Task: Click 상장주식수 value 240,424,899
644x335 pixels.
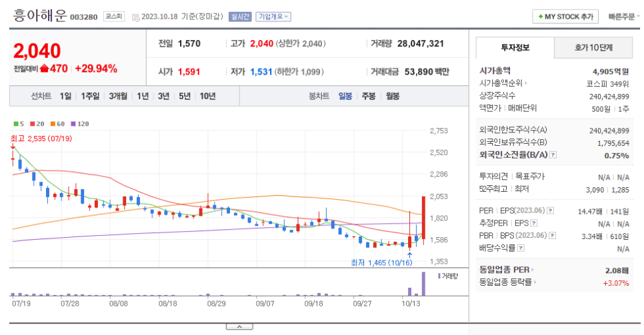Action: [609, 97]
